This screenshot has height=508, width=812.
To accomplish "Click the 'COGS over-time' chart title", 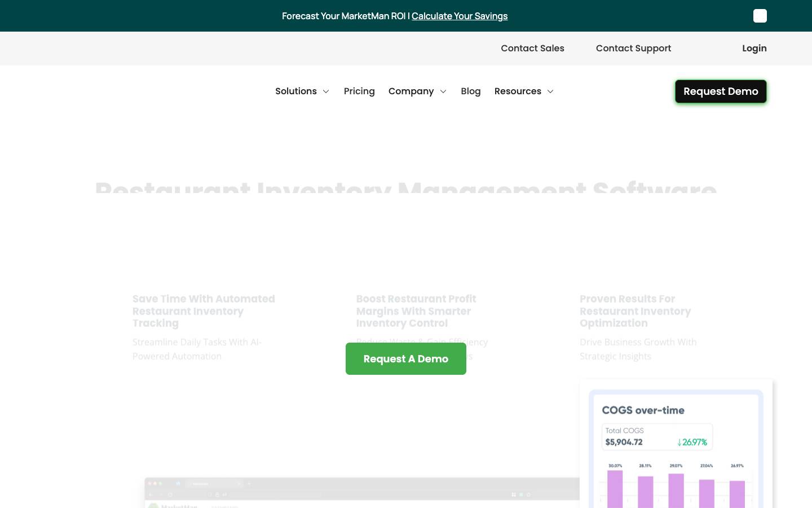I will (643, 410).
